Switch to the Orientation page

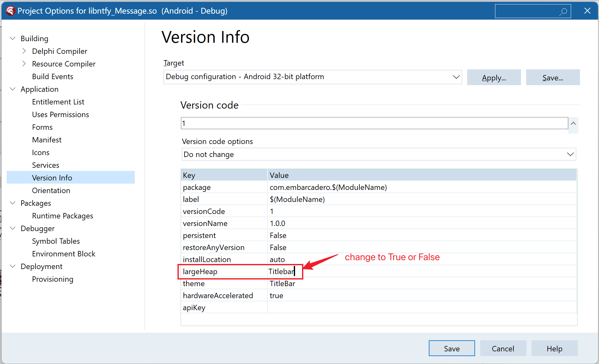click(x=51, y=190)
